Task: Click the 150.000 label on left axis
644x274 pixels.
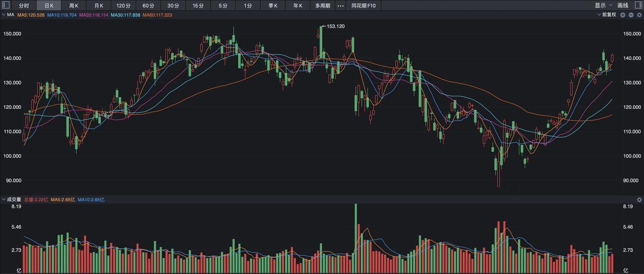Action: point(13,34)
